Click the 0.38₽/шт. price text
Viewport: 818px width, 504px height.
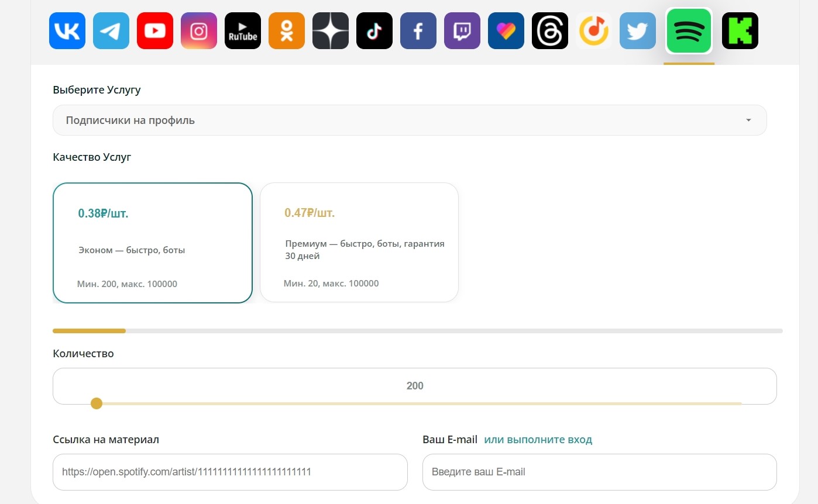coord(103,213)
